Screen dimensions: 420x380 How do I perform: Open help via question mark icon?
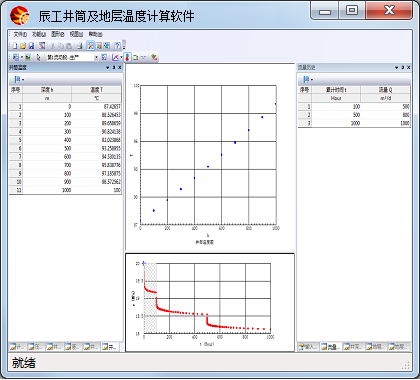tap(117, 46)
